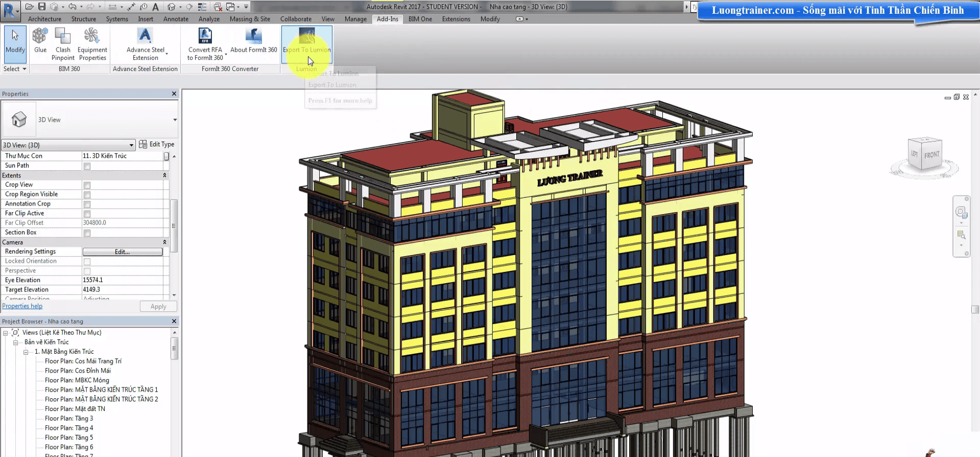980x457 pixels.
Task: Tick the Crop View checkbox
Action: tap(87, 185)
